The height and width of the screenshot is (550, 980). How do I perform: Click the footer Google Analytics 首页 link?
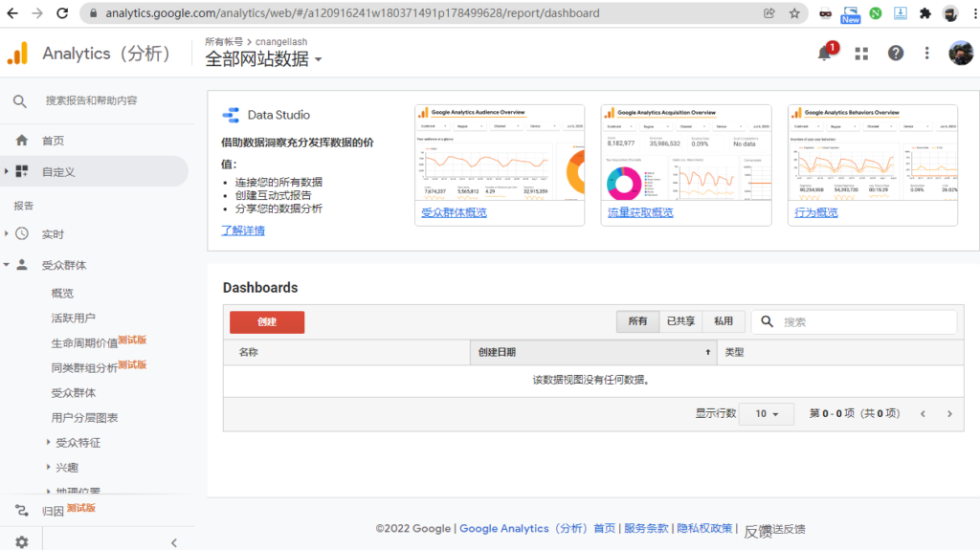(538, 529)
